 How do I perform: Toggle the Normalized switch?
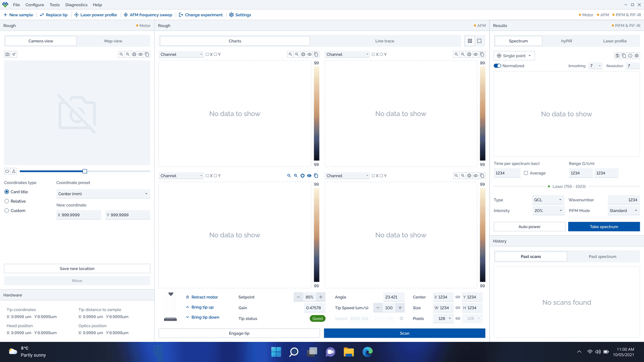497,66
